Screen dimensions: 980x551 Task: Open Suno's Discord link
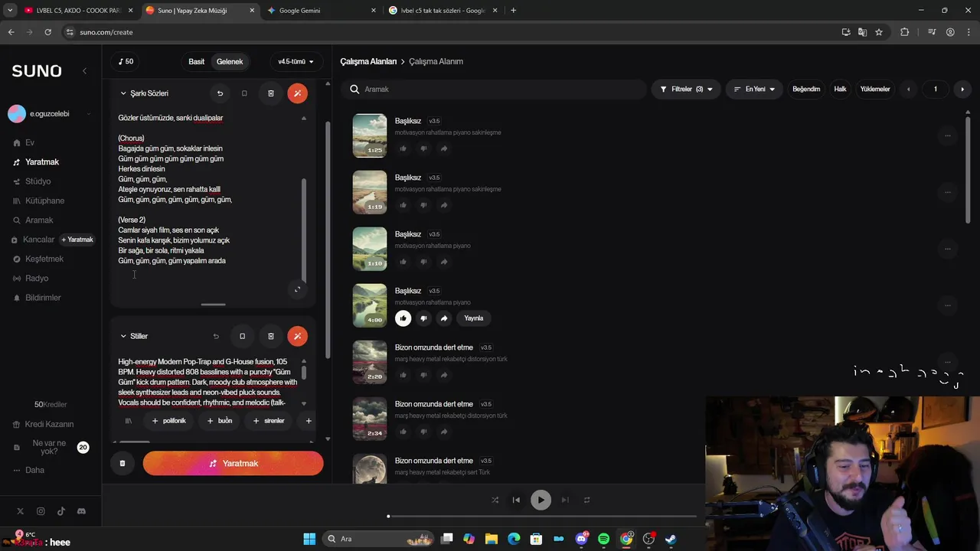(81, 511)
